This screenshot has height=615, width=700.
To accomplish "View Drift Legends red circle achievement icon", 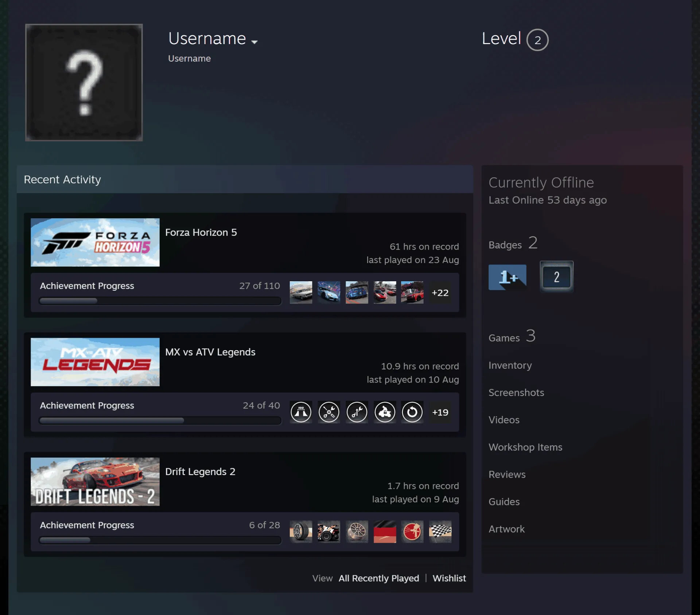I will (412, 532).
